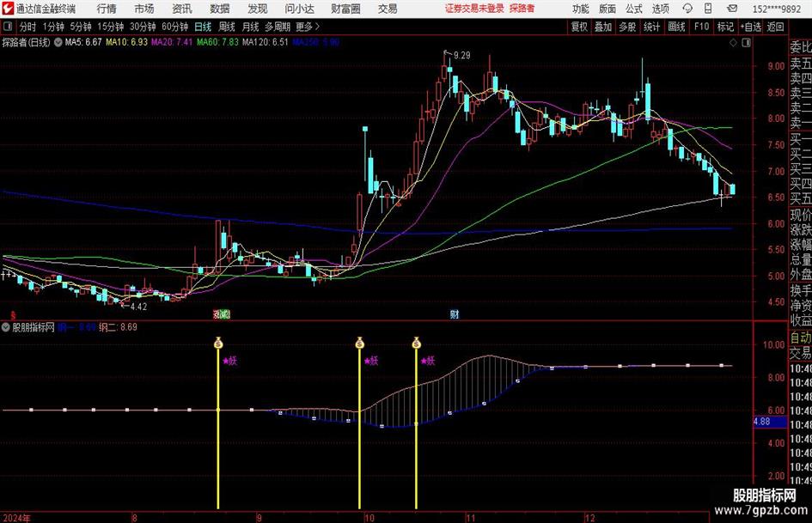Switch to 周线 weekly period tab
812x523 pixels.
[x=227, y=27]
